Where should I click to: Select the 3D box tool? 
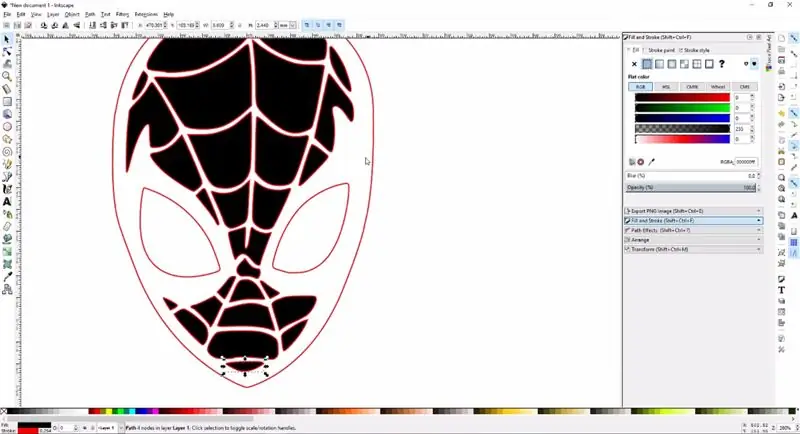pos(7,114)
